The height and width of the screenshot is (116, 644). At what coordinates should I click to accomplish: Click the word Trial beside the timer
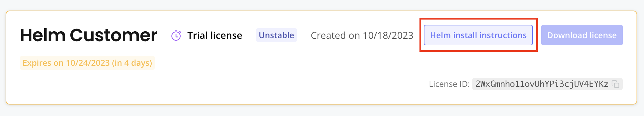point(197,35)
